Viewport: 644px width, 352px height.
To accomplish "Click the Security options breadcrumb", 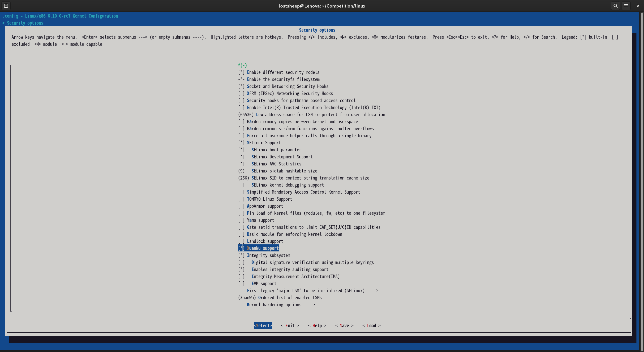I will [x=25, y=23].
